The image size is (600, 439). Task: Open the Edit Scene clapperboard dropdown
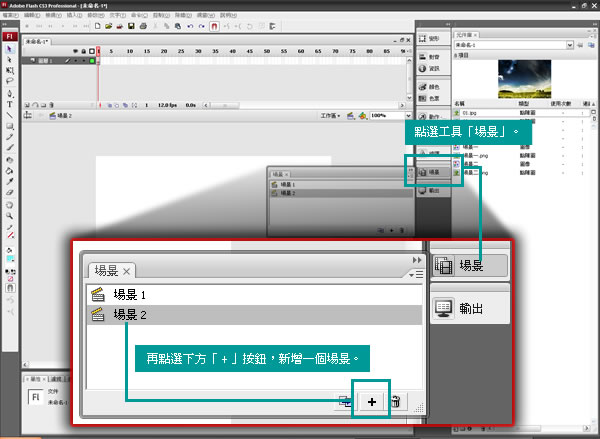coord(351,116)
